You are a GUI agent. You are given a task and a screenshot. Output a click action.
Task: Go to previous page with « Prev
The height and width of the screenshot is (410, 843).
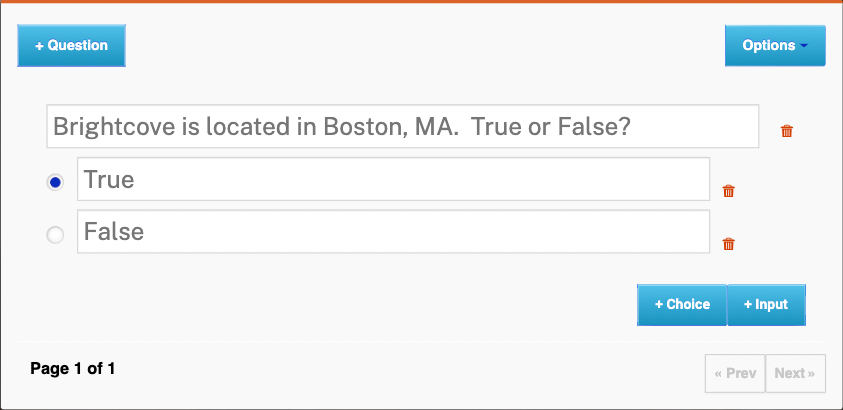pos(735,373)
